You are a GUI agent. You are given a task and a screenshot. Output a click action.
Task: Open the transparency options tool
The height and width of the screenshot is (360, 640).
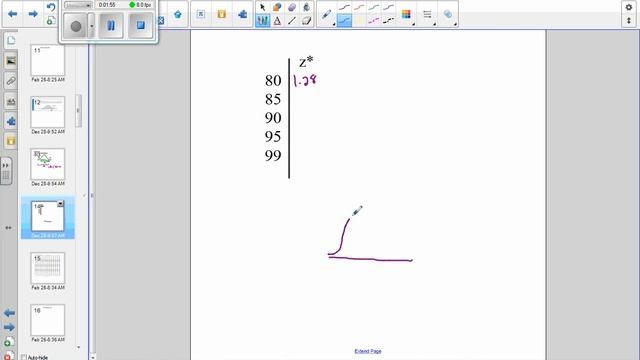(x=448, y=15)
